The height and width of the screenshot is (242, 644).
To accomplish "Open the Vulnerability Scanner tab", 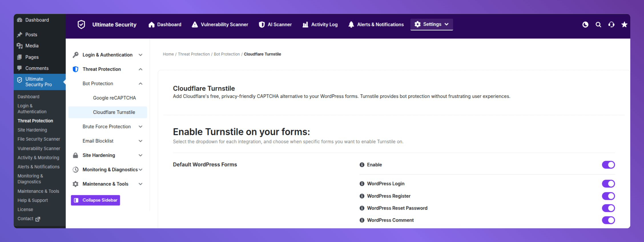I will point(220,25).
